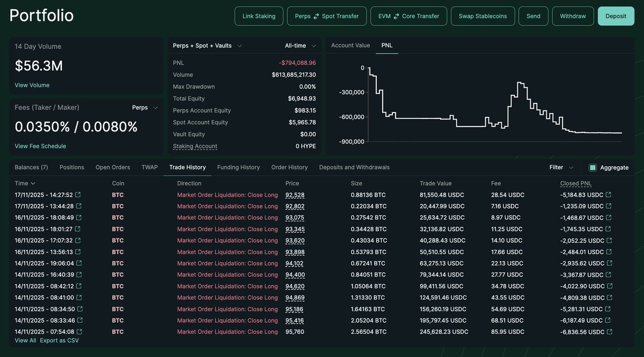The width and height of the screenshot is (644, 357).
Task: Open the Open Orders tab
Action: click(x=113, y=167)
